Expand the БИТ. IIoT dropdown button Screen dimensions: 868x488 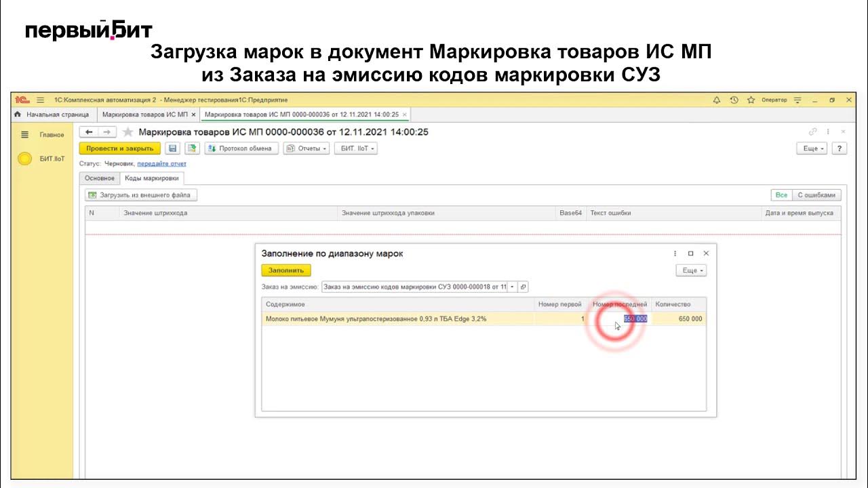pyautogui.click(x=356, y=148)
